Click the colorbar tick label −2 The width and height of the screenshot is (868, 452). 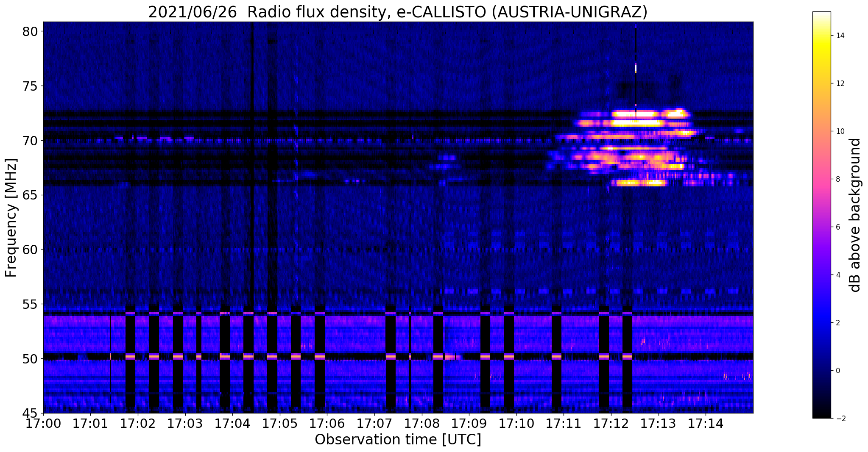[840, 419]
